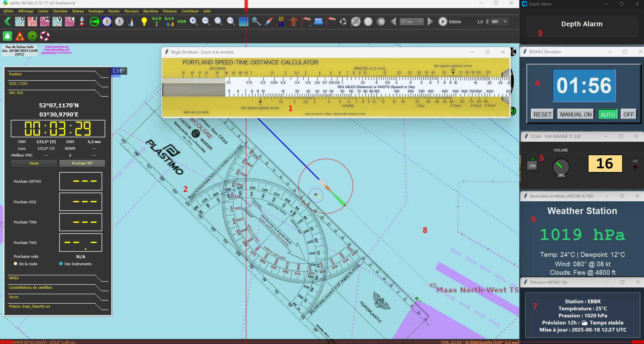
Task: Click the green back arrow in toolbar
Action: pyautogui.click(x=7, y=22)
